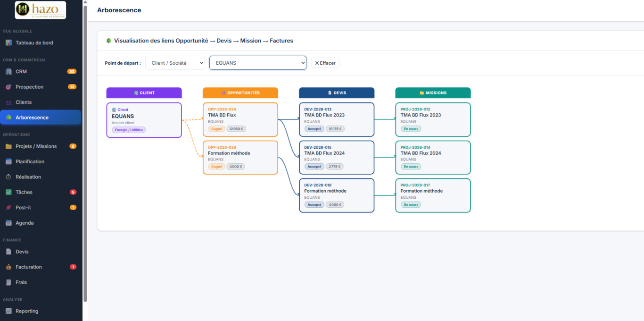This screenshot has width=644, height=321.
Task: Open the Clients page
Action: click(x=41, y=102)
